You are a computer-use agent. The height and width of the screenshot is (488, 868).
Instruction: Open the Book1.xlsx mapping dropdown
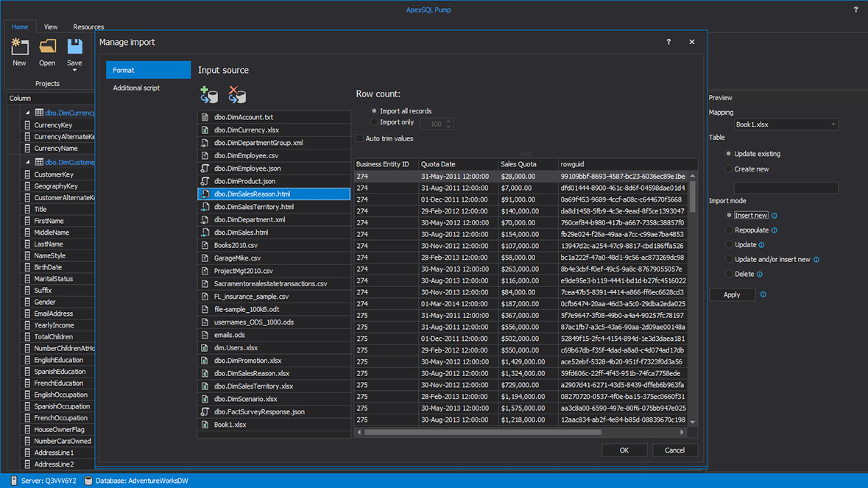(x=835, y=124)
